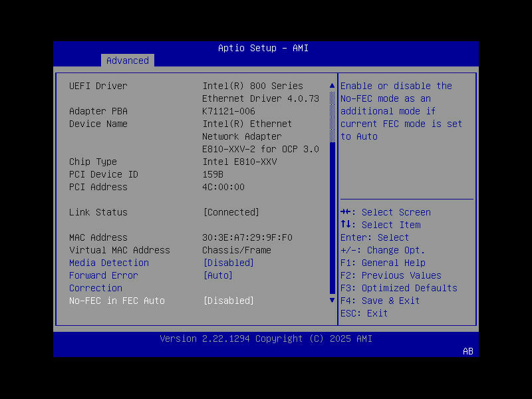
Task: Click the scrollbar down arrow
Action: pyautogui.click(x=331, y=300)
